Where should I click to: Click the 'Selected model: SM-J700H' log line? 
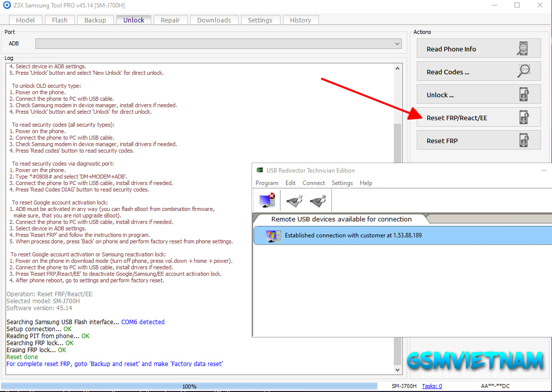(43, 301)
